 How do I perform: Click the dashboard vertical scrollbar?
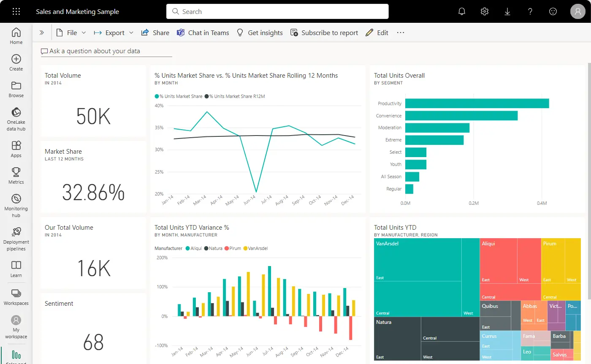click(x=589, y=182)
